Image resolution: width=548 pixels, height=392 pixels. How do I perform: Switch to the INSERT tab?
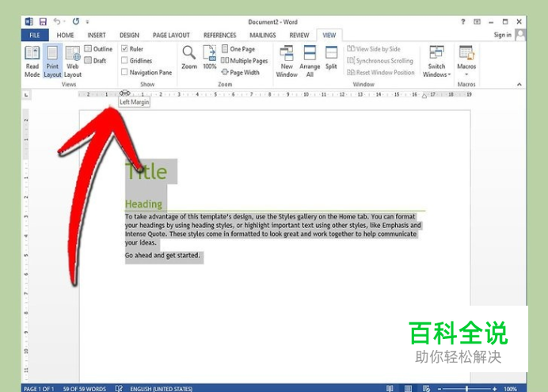pos(97,36)
